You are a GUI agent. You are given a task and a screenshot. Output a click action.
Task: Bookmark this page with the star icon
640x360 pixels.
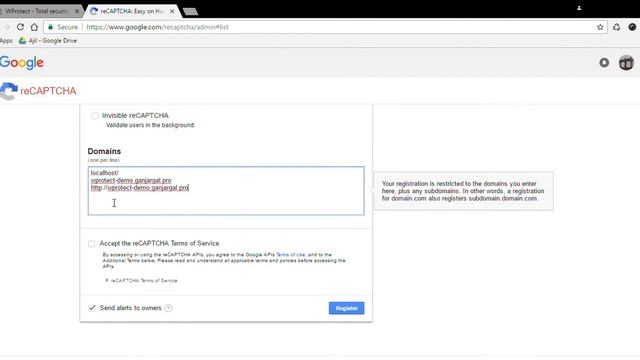tap(600, 27)
